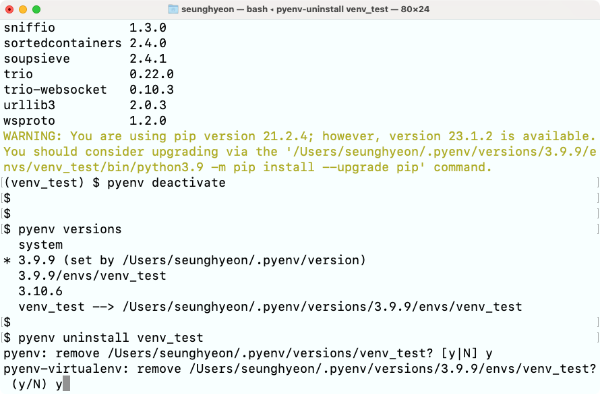The width and height of the screenshot is (600, 394).
Task: Click the green zoom window button
Action: tap(36, 9)
